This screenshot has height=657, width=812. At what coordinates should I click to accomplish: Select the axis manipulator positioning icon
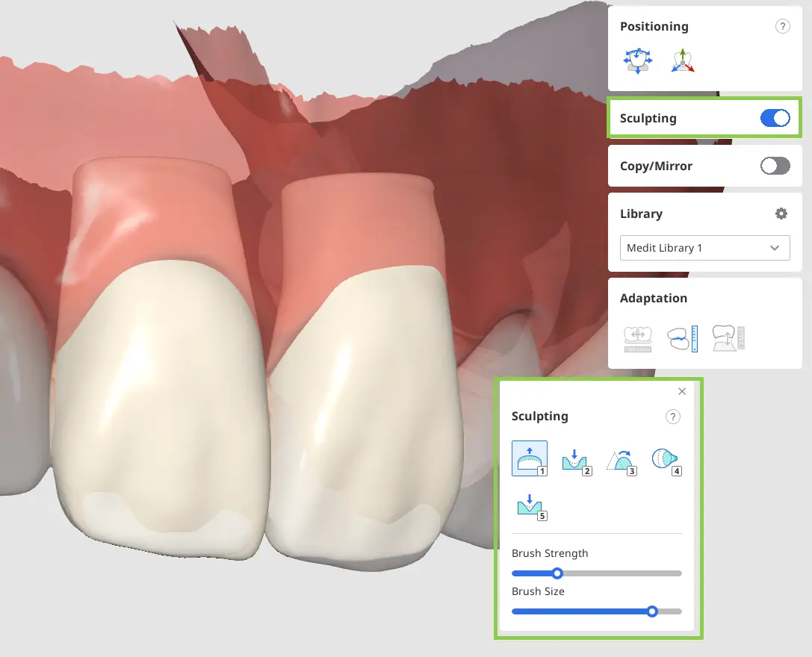point(683,61)
